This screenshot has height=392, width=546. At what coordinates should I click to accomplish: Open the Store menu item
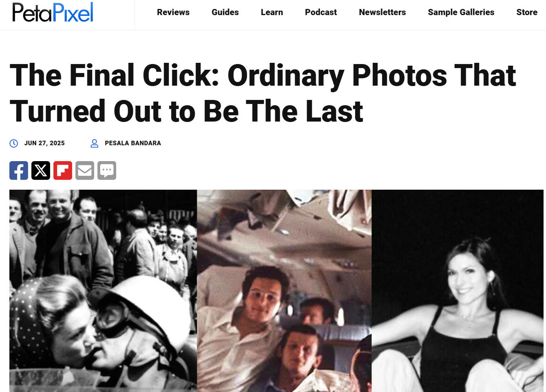point(527,12)
